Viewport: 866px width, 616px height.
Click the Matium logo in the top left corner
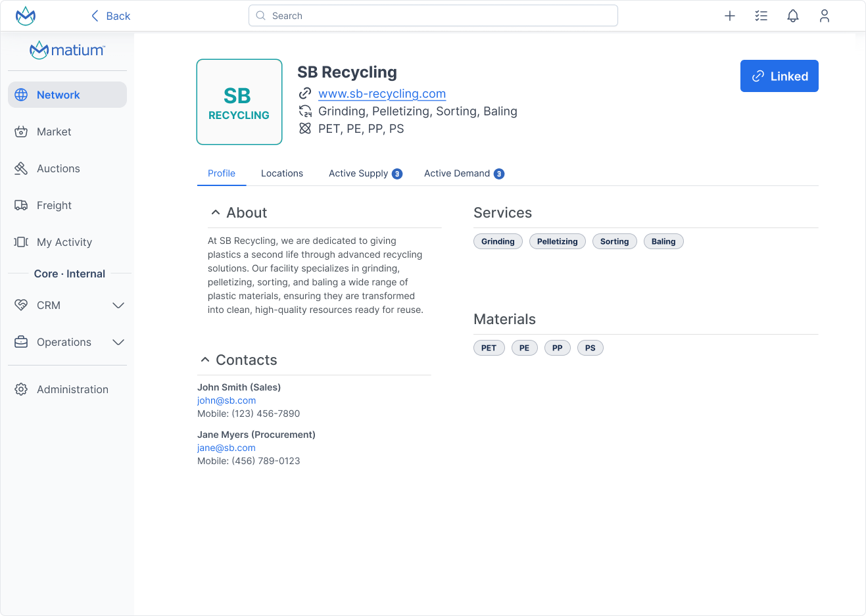[25, 15]
